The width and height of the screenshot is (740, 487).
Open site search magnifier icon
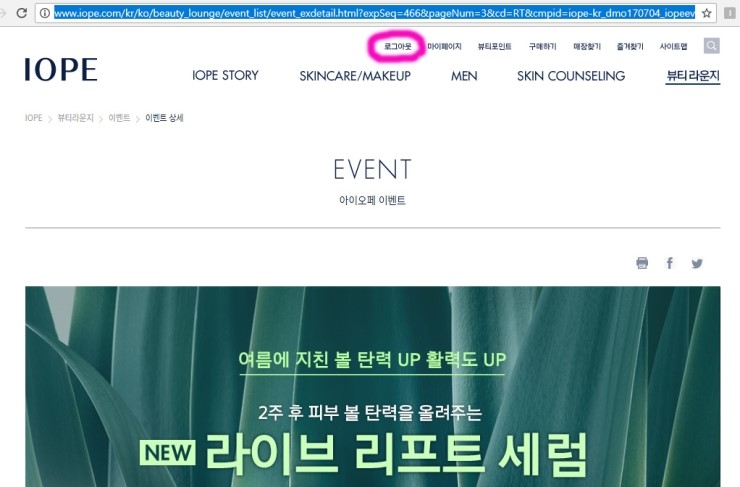click(x=712, y=46)
